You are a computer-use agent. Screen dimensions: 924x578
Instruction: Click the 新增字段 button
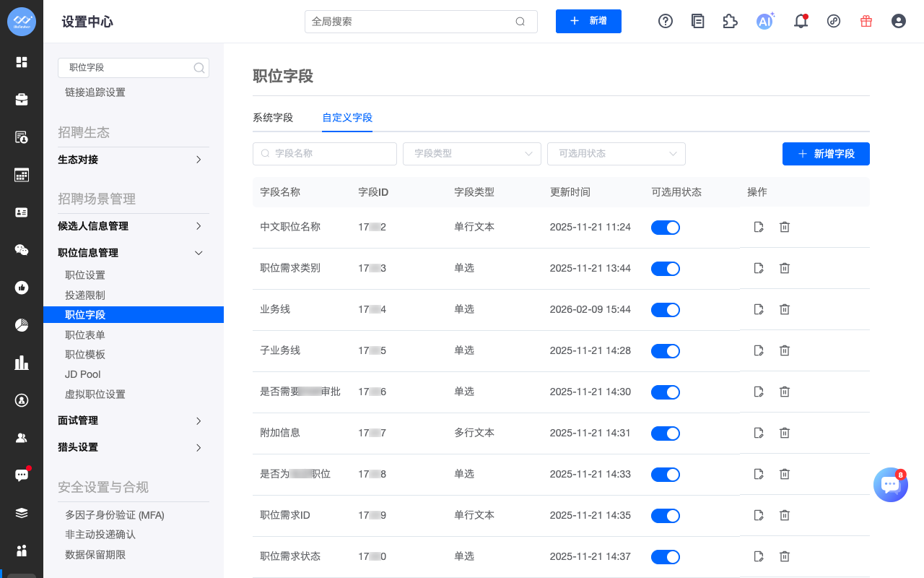826,154
